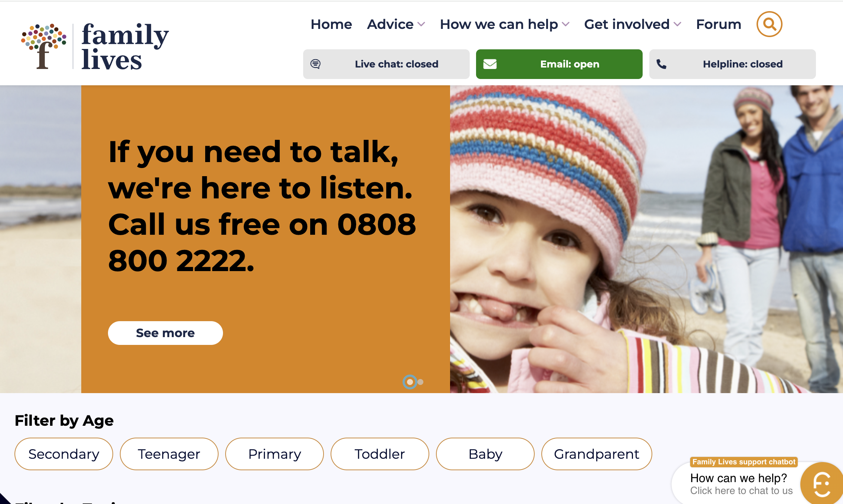Go to the Home menu item
Screen dimensions: 843x504
pos(331,24)
